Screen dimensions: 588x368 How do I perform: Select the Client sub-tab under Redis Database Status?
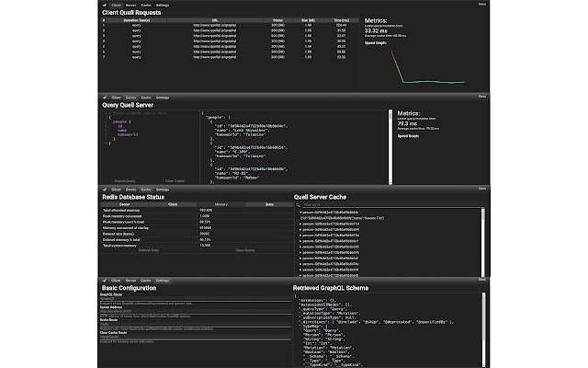click(x=173, y=204)
